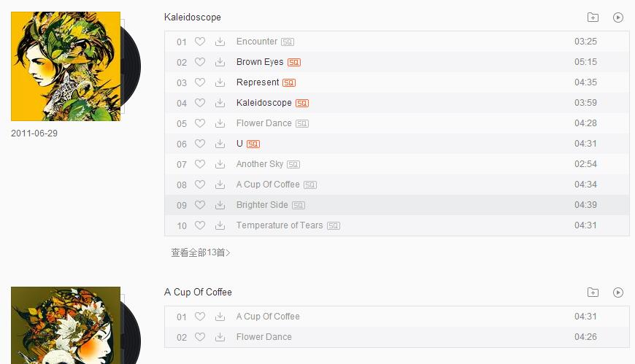Open the Kaleidoscope album cover art
Image resolution: width=635 pixels, height=364 pixels.
click(66, 66)
